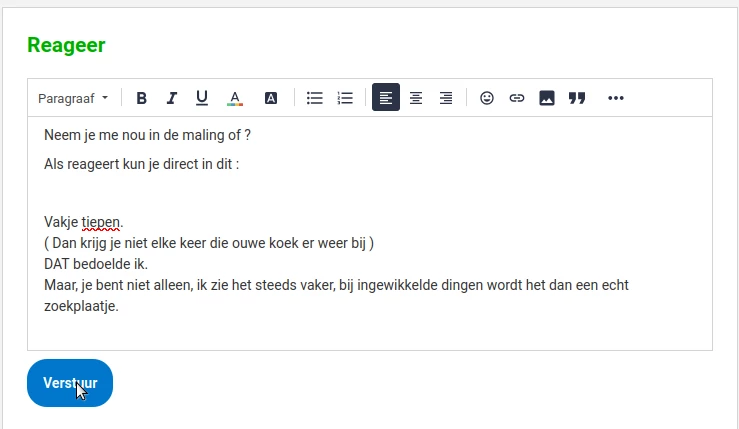Toggle underline formatting

click(202, 98)
